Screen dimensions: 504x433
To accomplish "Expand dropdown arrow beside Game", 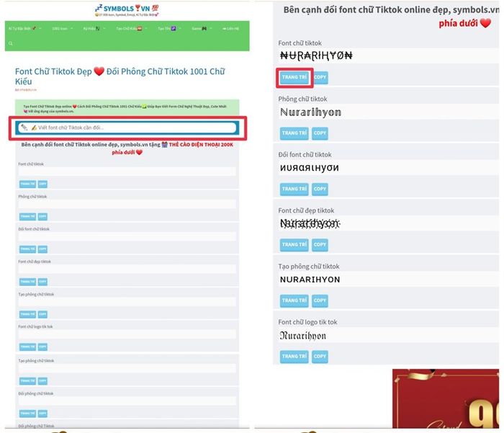I will [210, 29].
